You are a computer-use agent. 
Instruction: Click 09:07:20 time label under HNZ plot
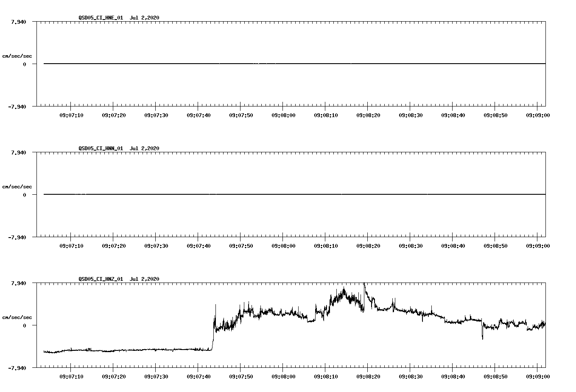pyautogui.click(x=114, y=376)
